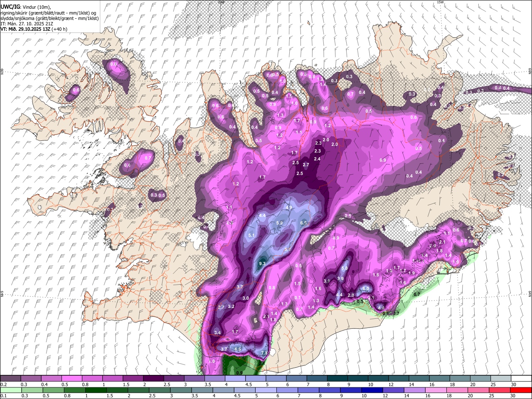Select the upper scale dark purple swatch between 2 and 2.5
532x399 pixels.
point(153,379)
